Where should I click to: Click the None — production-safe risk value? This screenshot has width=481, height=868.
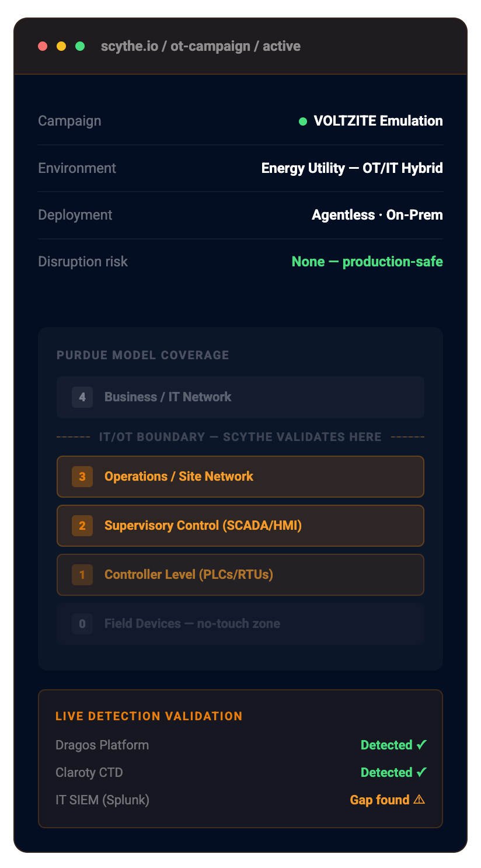coord(367,262)
